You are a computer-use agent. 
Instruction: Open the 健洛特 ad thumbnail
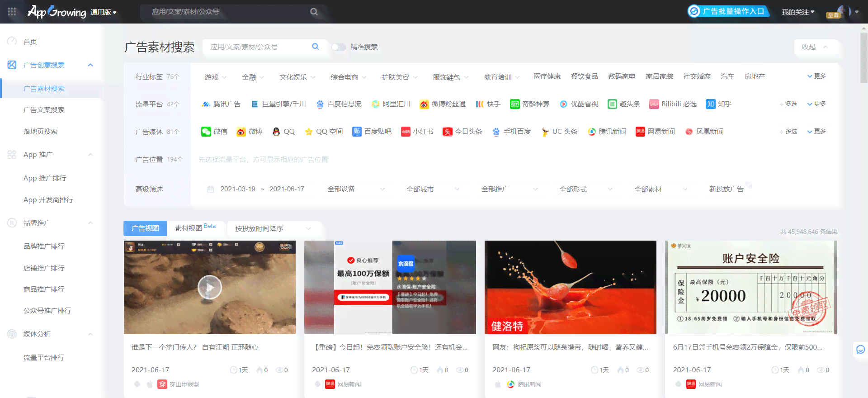pos(571,287)
